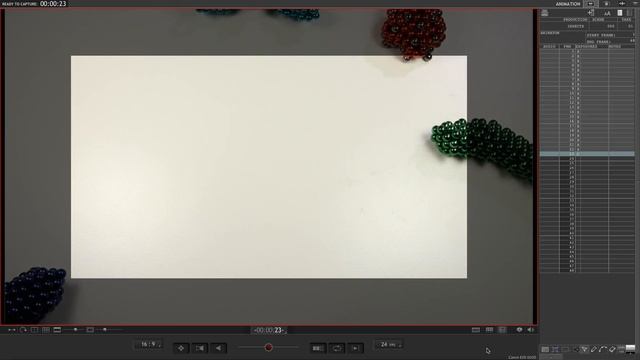Adjust the mask opacity slider
The image size is (640, 360).
click(x=75, y=329)
